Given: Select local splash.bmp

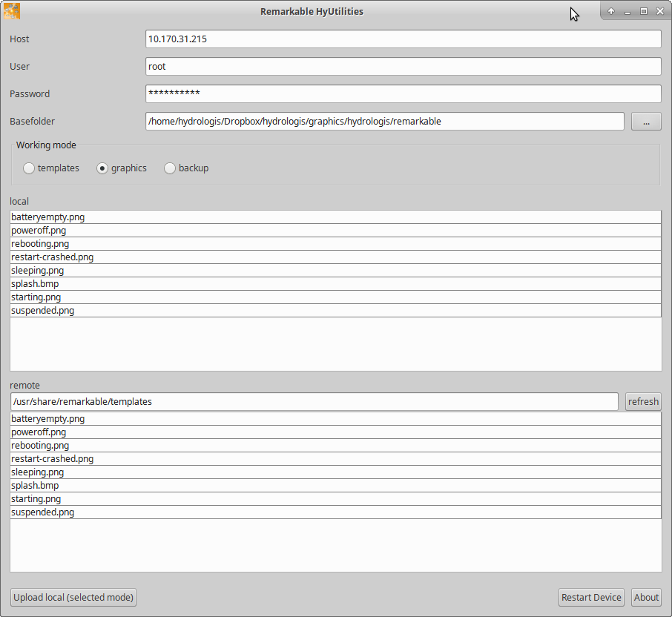Looking at the screenshot, I should point(335,283).
